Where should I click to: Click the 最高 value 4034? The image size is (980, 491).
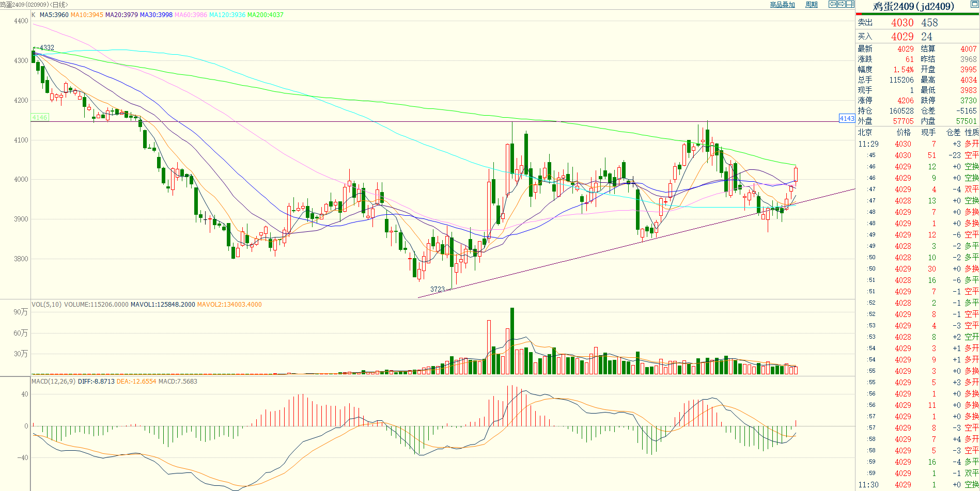tap(969, 80)
